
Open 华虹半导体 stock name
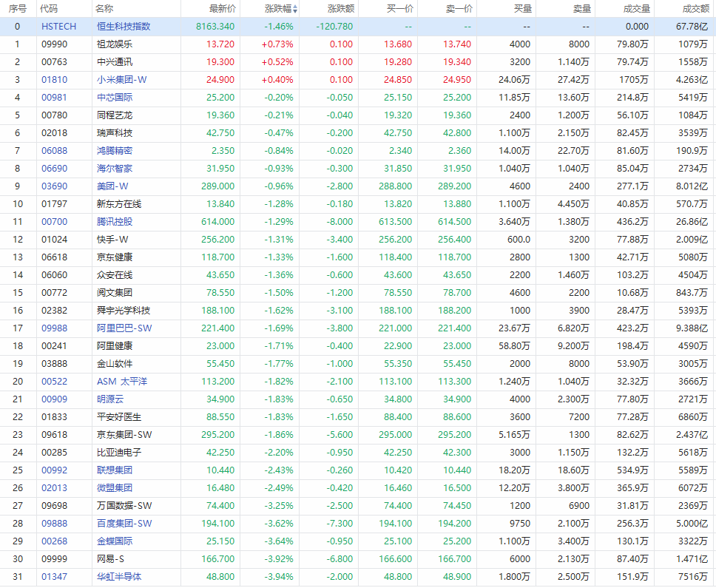(119, 577)
